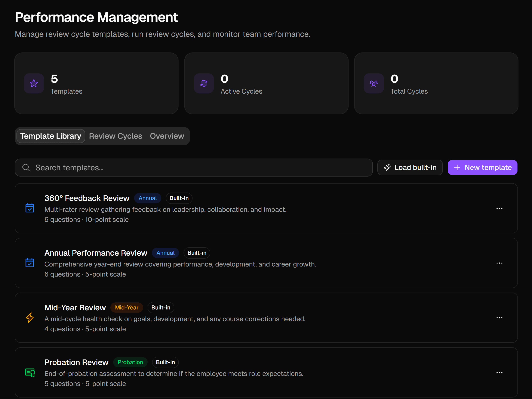Create a New template
The height and width of the screenshot is (399, 532).
coord(482,167)
